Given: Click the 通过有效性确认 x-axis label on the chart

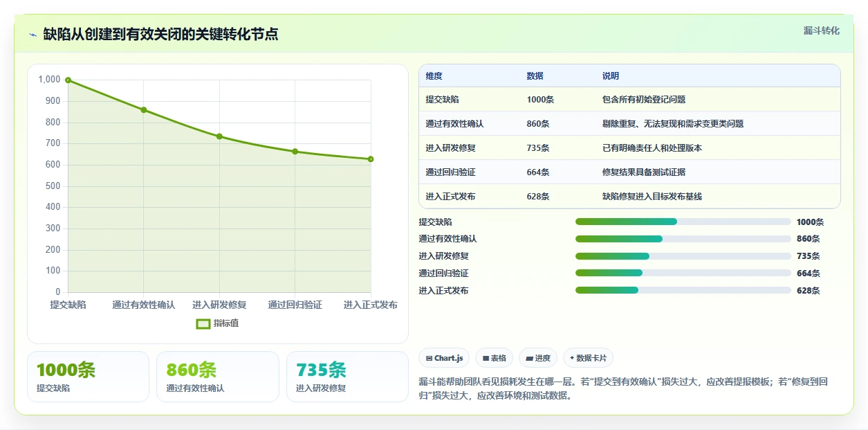Looking at the screenshot, I should coord(144,305).
